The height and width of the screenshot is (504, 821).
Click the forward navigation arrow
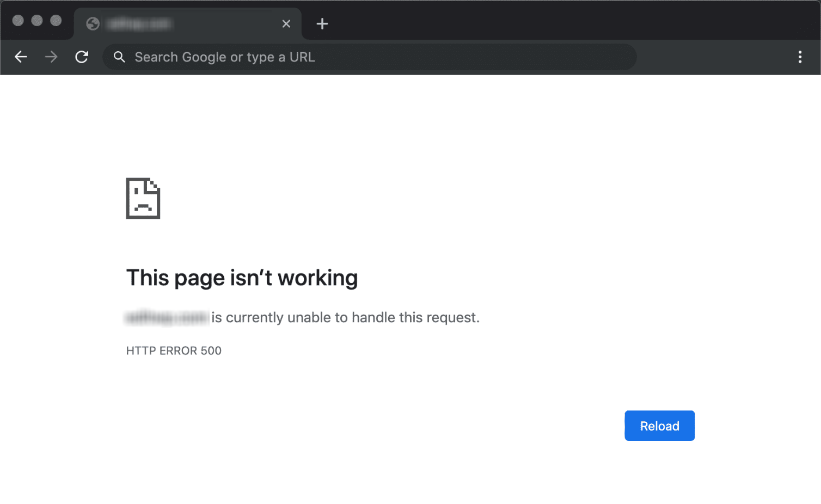51,57
